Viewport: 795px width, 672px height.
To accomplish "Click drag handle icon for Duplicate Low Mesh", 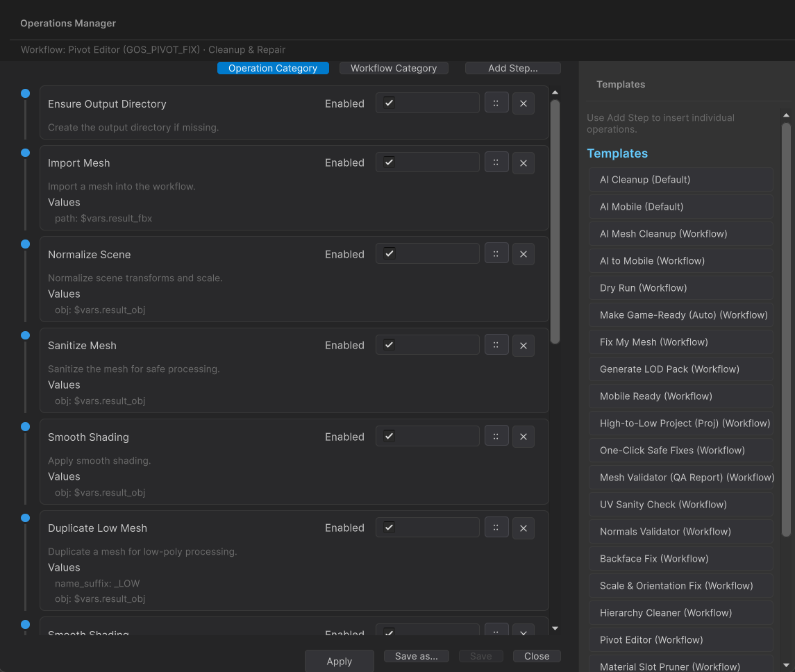I will pyautogui.click(x=496, y=528).
